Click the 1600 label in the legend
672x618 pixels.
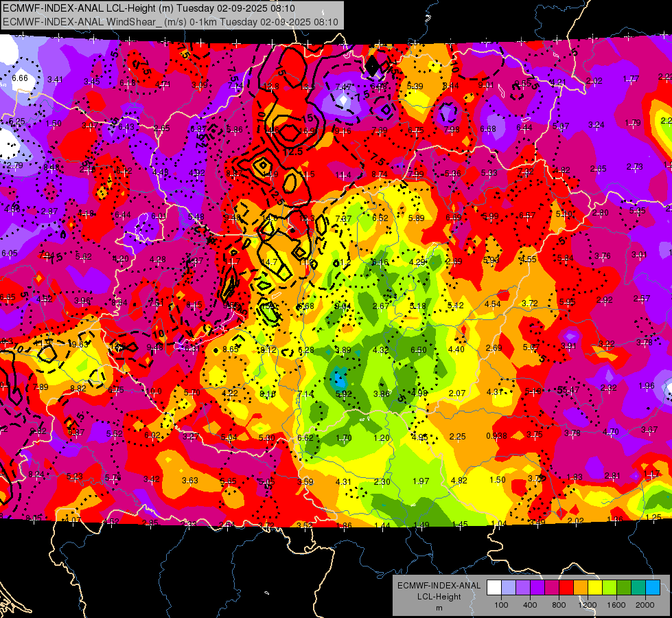[616, 605]
